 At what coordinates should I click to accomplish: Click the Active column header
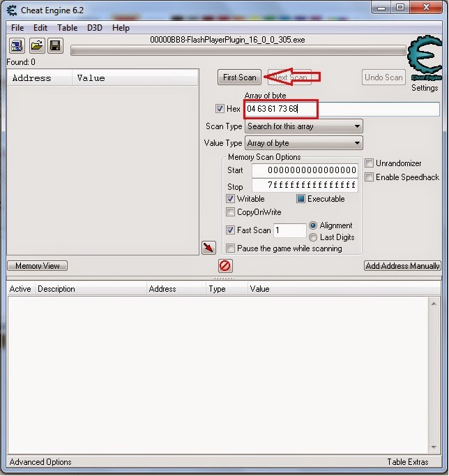pos(21,289)
